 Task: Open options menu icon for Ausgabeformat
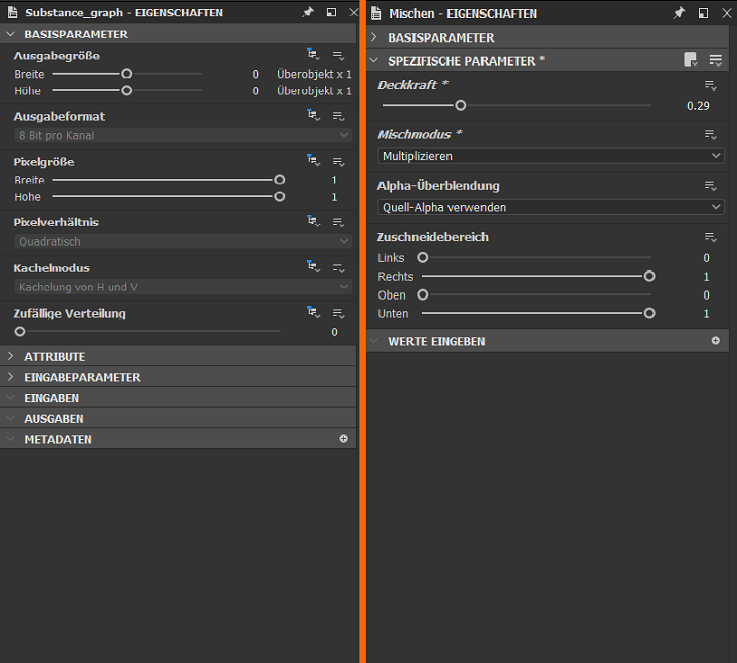338,116
